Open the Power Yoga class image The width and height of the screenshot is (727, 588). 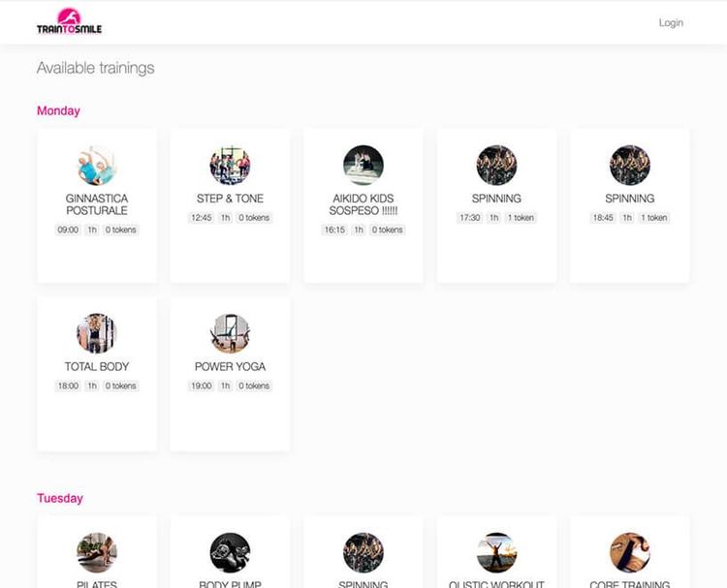click(x=230, y=333)
